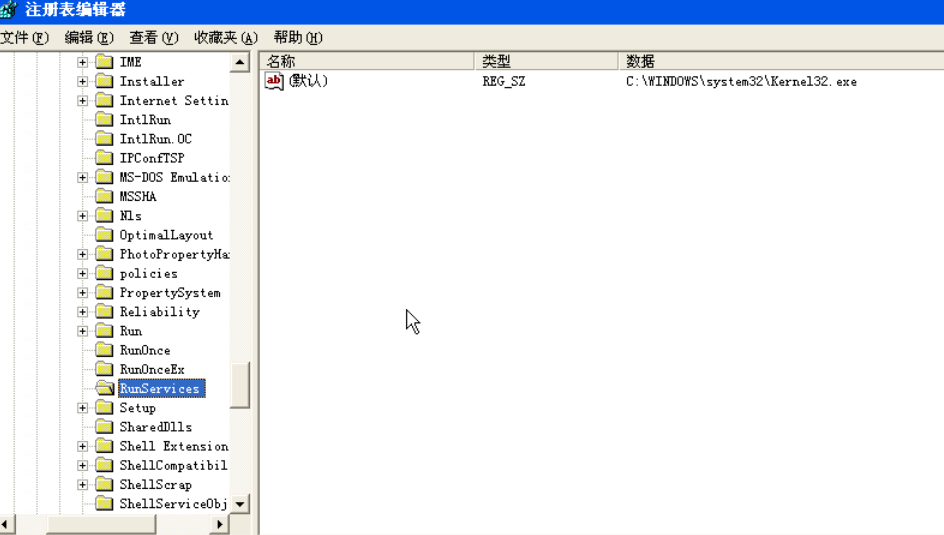Expand the ShellCompatibility key
The height and width of the screenshot is (535, 944).
click(x=82, y=466)
